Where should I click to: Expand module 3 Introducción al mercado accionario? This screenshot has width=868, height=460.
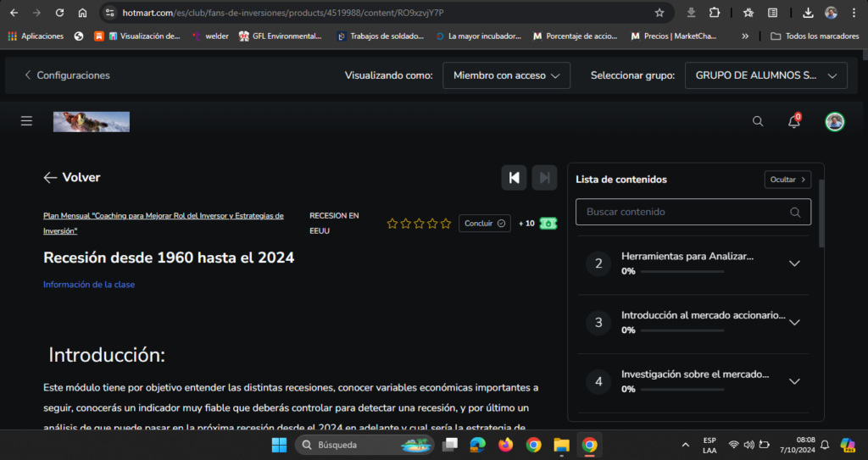[793, 322]
